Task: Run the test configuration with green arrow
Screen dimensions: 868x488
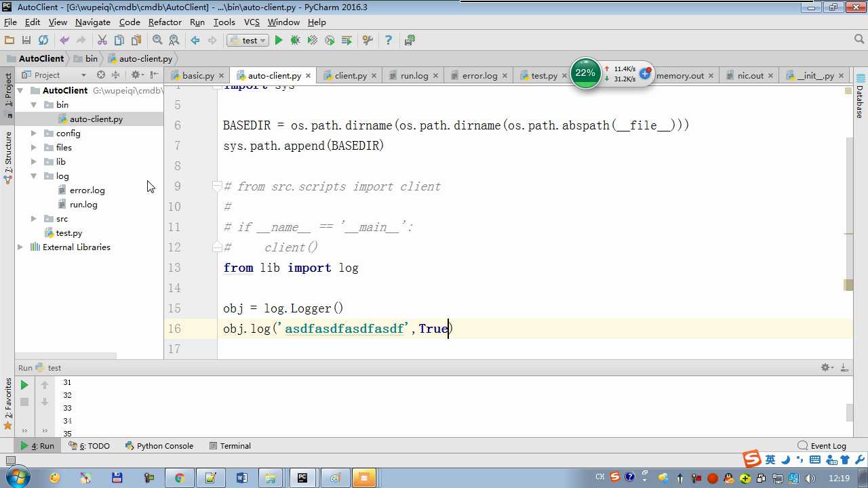Action: (278, 41)
